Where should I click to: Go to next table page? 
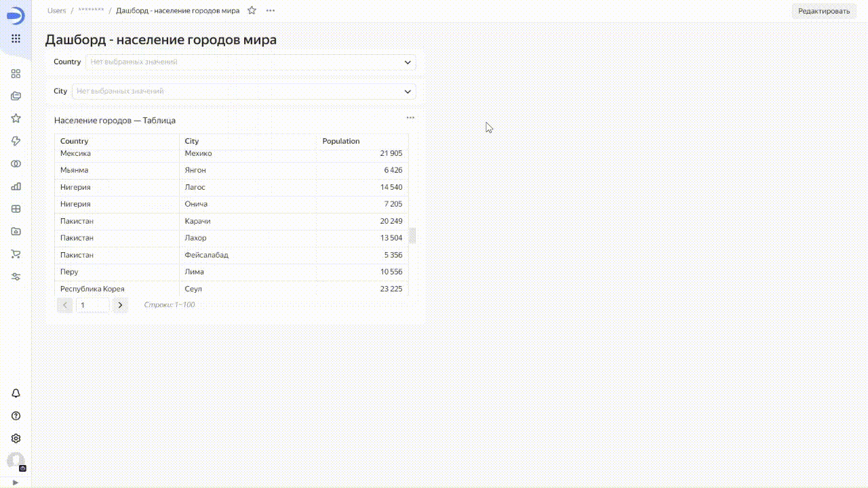120,305
